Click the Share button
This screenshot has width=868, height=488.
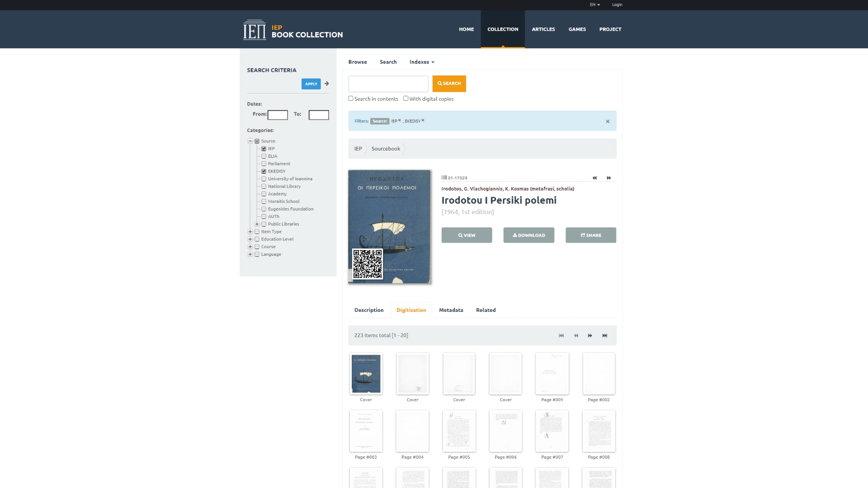click(x=590, y=235)
